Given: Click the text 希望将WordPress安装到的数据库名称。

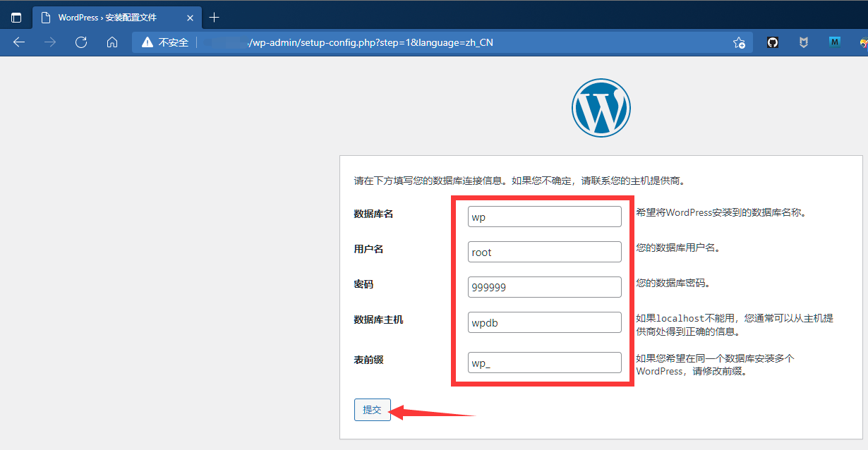Looking at the screenshot, I should tap(721, 212).
